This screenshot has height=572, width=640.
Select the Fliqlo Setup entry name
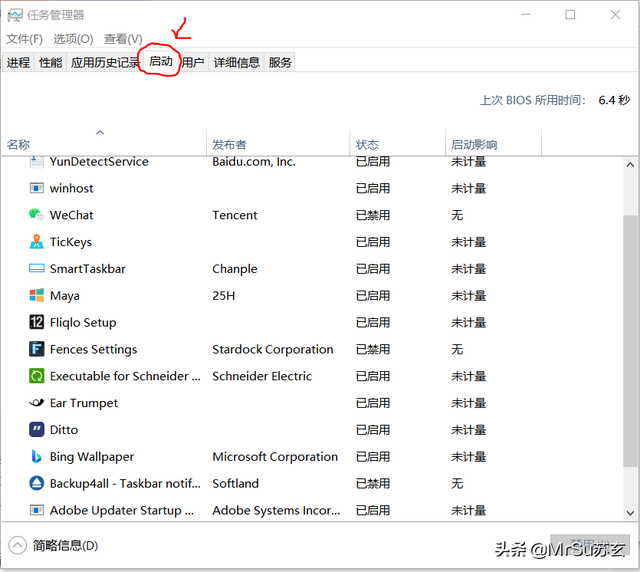coord(83,323)
